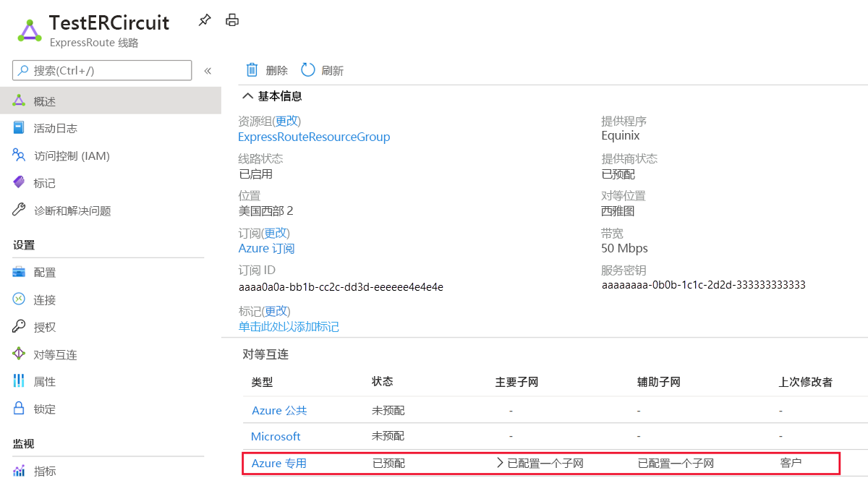
Task: Edit 标记 via 更改 link
Action: 276,311
